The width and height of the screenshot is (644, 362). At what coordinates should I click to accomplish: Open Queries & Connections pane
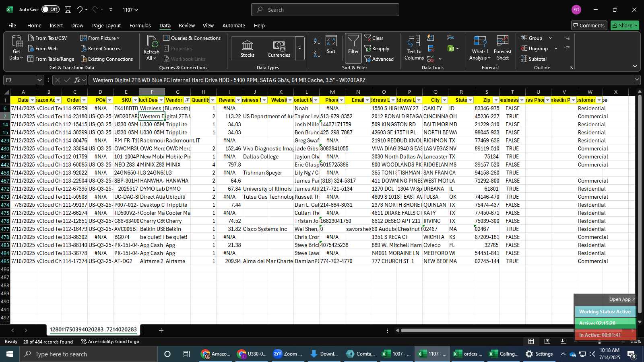[x=192, y=38]
